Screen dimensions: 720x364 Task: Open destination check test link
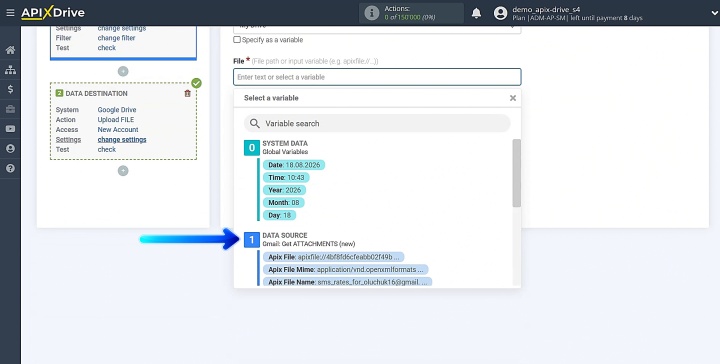click(107, 149)
